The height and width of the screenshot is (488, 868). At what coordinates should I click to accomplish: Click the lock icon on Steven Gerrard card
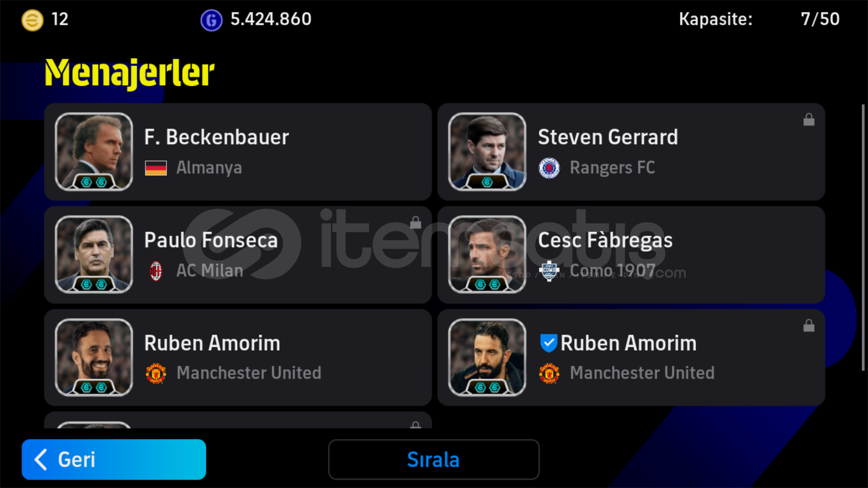[809, 120]
